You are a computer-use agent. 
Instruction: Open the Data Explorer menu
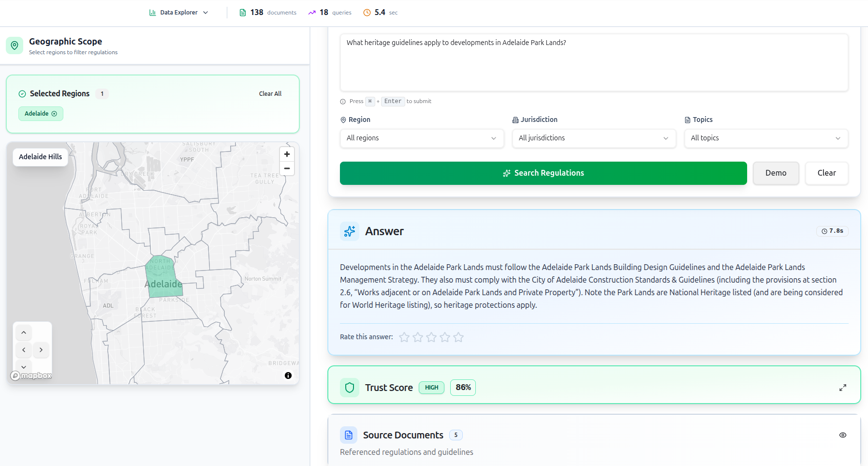[179, 13]
